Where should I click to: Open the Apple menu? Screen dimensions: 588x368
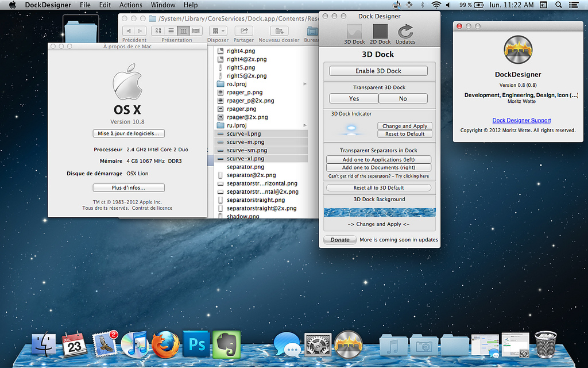coord(13,5)
